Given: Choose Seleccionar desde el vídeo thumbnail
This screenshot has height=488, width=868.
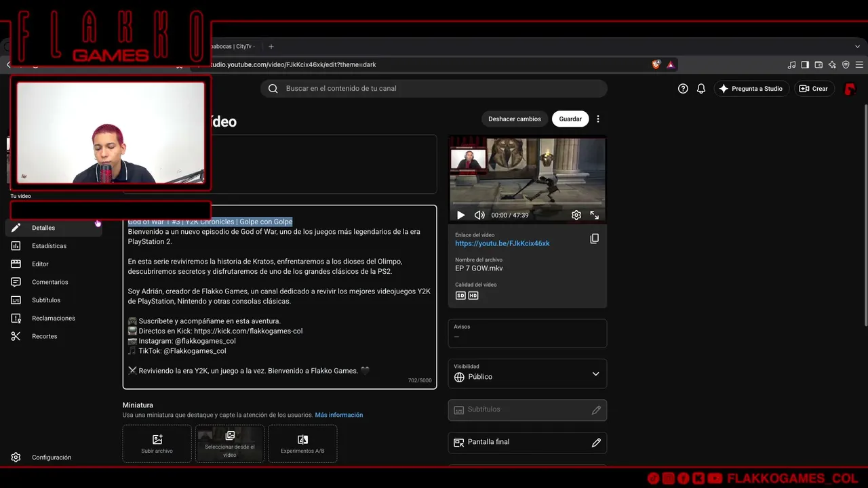Looking at the screenshot, I should [x=230, y=444].
